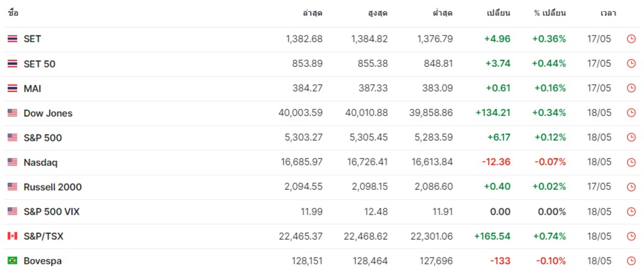Open the Russell 2000 link

(x=52, y=187)
